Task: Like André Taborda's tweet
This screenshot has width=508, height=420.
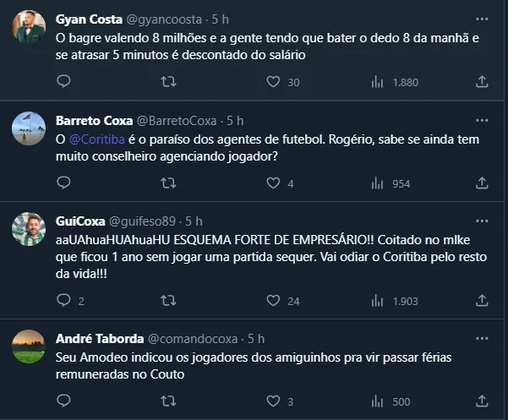Action: [x=273, y=401]
